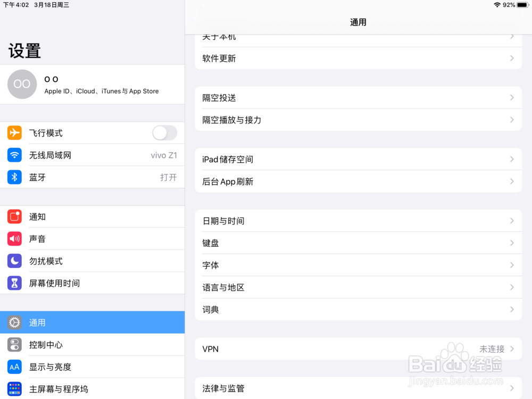Switch to 控制中心 in the sidebar

[93, 345]
